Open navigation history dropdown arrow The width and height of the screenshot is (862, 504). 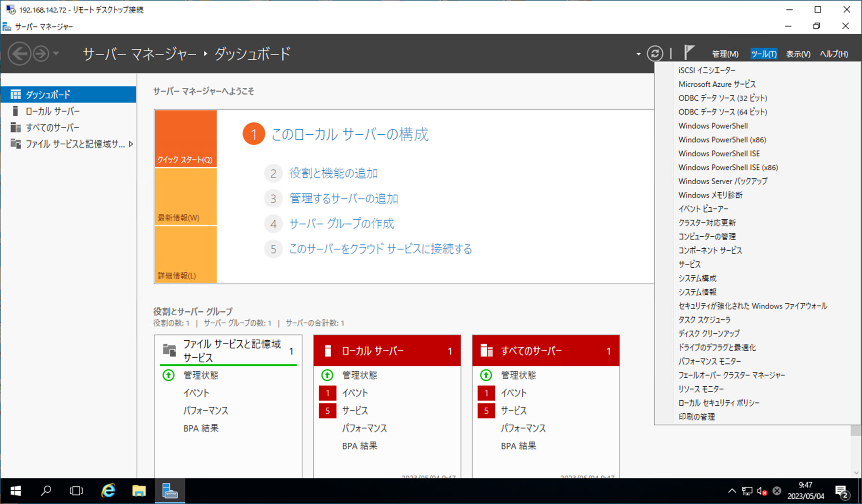56,54
